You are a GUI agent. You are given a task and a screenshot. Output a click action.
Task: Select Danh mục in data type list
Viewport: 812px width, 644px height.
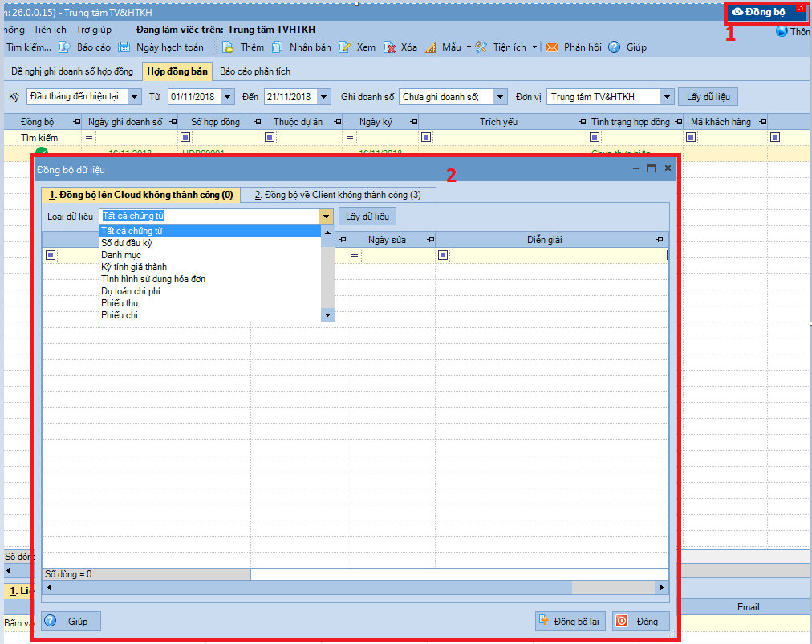point(209,255)
